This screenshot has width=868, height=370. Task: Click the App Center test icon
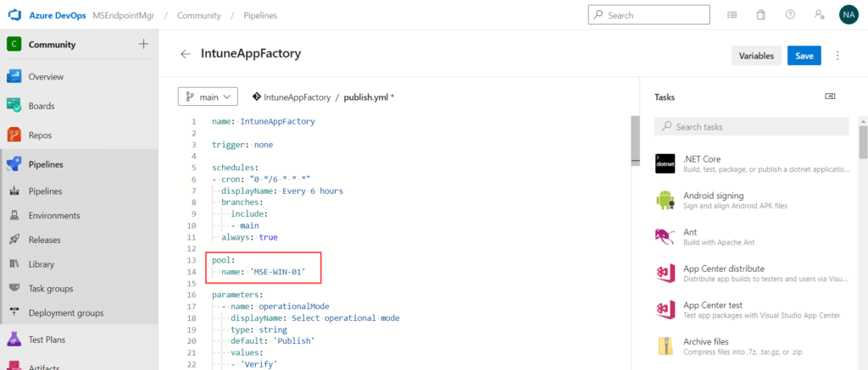(665, 310)
